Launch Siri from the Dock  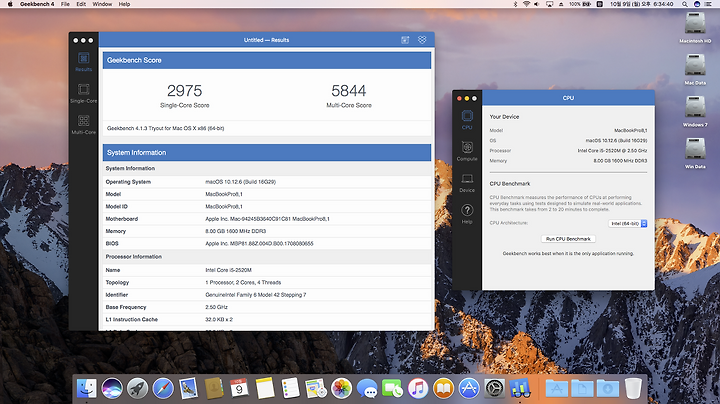pos(112,388)
